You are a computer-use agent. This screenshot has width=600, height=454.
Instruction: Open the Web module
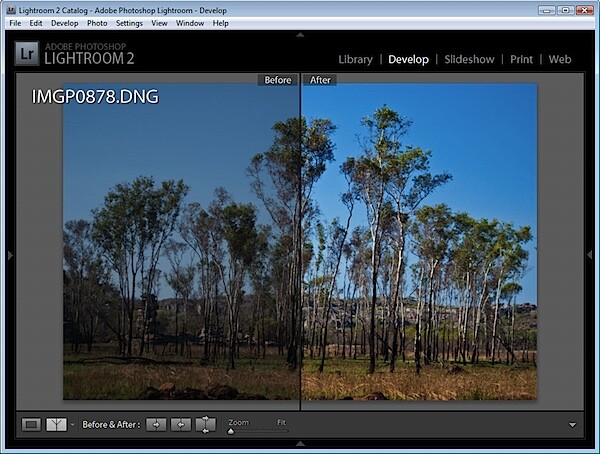click(560, 59)
